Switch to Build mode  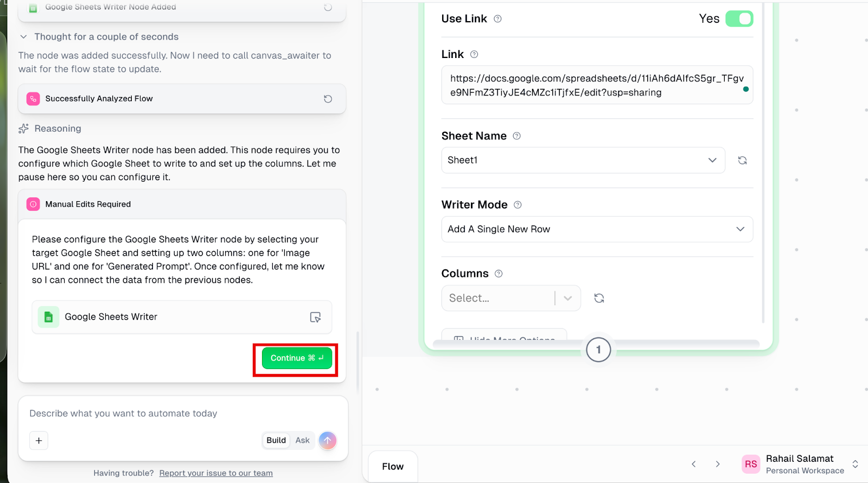coord(276,440)
